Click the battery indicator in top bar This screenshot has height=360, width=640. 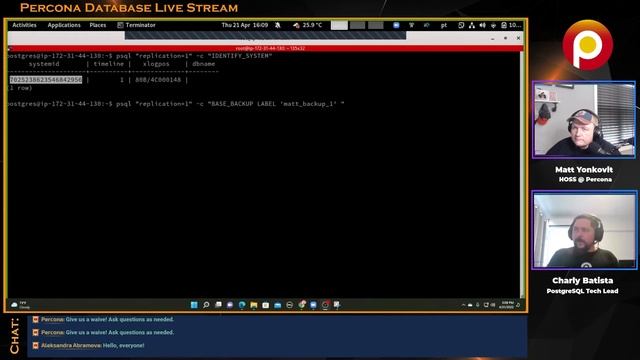point(511,25)
